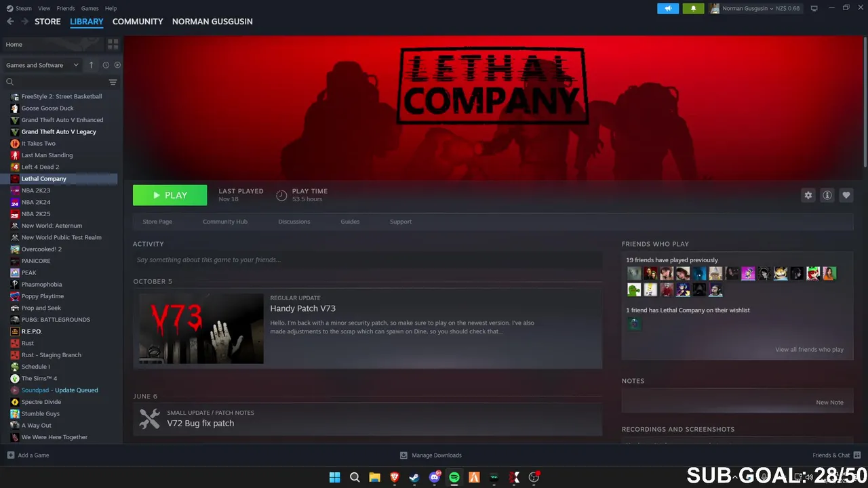Viewport: 868px width, 488px height.
Task: Go forward with the right arrow button
Action: [25, 22]
